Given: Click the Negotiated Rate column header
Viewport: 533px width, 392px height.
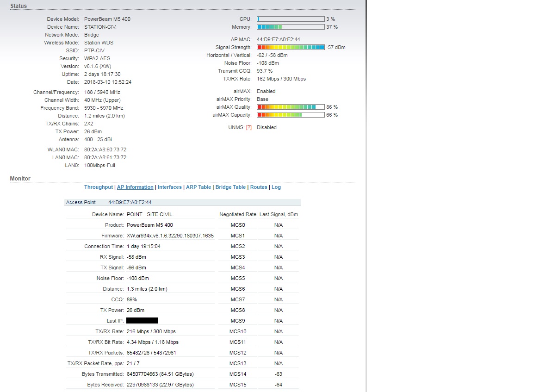Looking at the screenshot, I should click(238, 215).
